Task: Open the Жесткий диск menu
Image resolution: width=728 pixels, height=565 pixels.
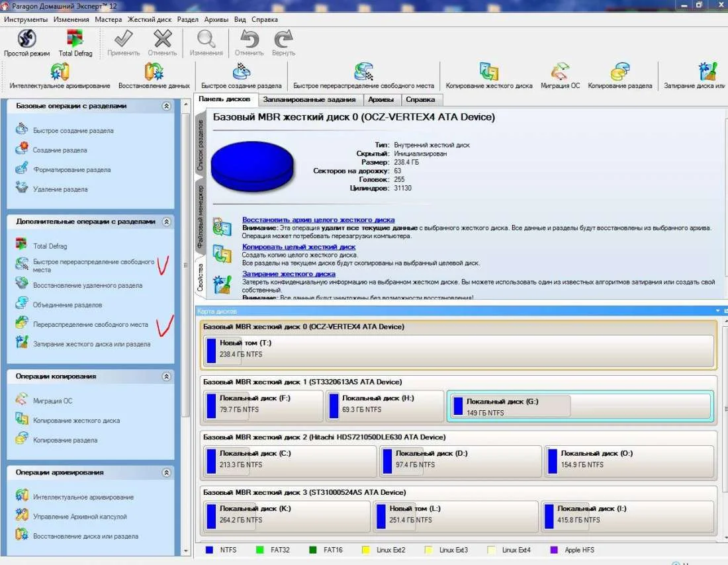Action: (150, 20)
